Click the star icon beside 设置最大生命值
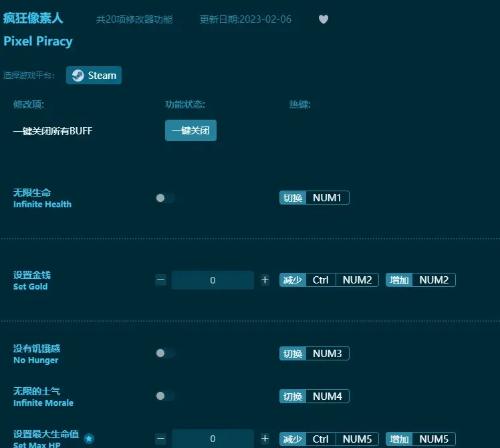The height and width of the screenshot is (448, 500). 89,439
